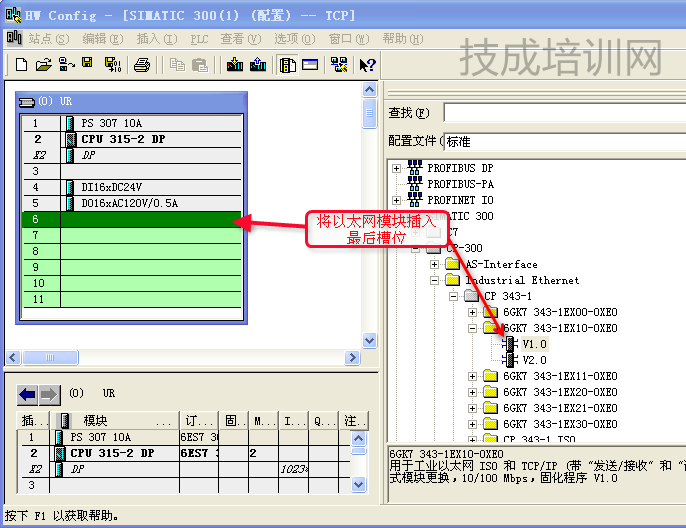This screenshot has height=528, width=686.
Task: Click the 插.. column header
Action: point(33,420)
